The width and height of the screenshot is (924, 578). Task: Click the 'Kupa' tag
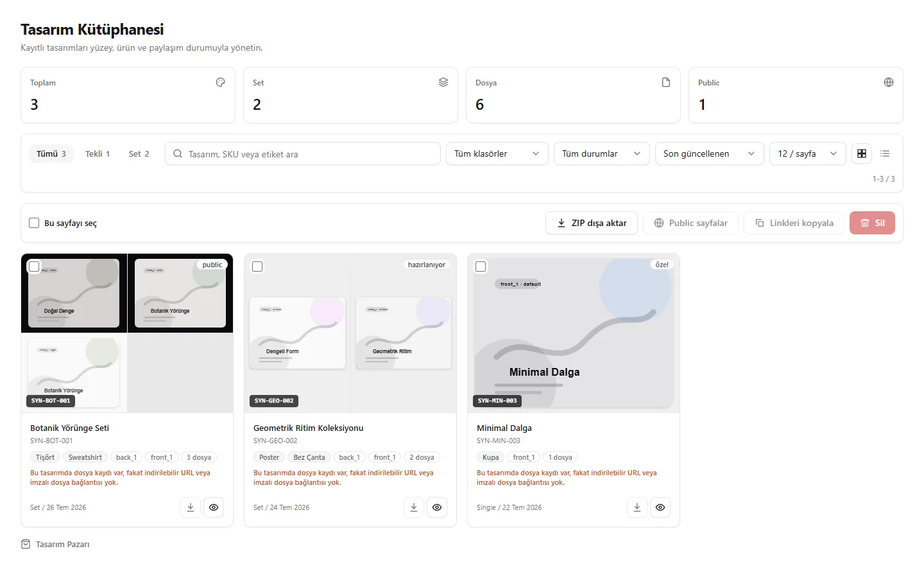click(x=491, y=457)
